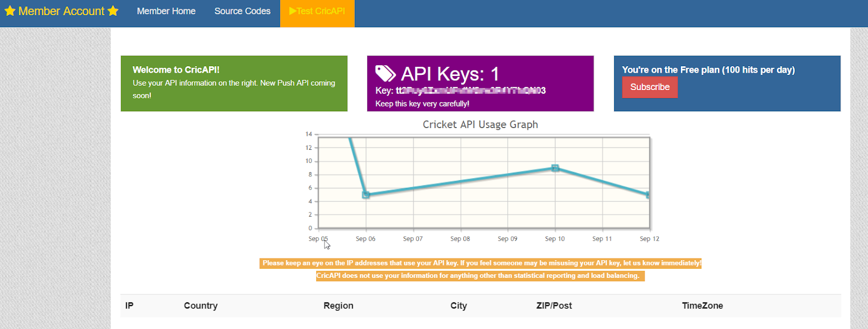Click the IP column header
The height and width of the screenshot is (329, 868).
coord(129,306)
